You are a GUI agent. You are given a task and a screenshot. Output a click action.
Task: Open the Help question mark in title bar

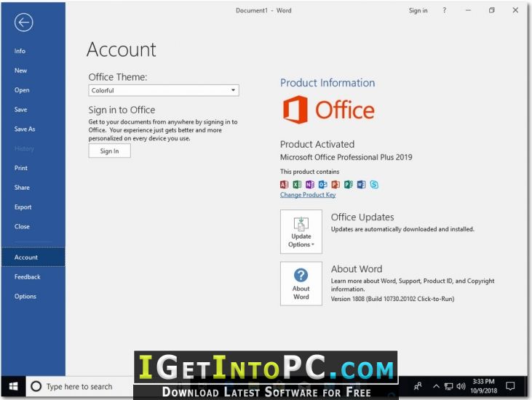445,10
